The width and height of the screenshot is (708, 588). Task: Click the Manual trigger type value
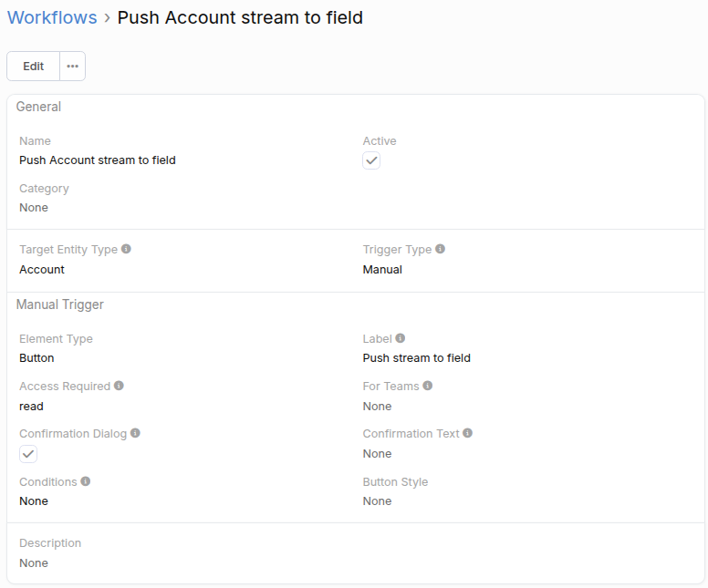[382, 270]
